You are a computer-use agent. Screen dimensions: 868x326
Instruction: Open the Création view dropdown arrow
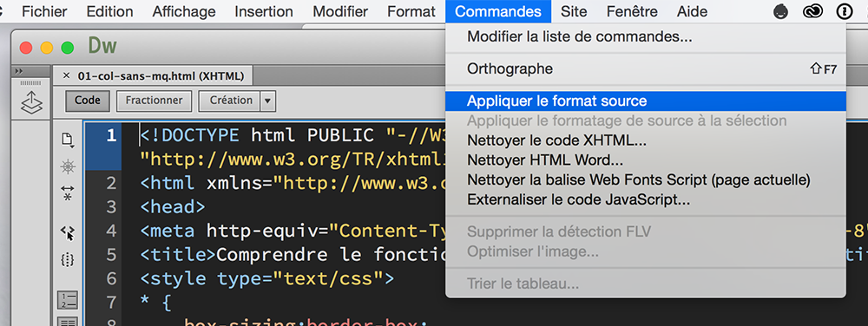pyautogui.click(x=268, y=101)
